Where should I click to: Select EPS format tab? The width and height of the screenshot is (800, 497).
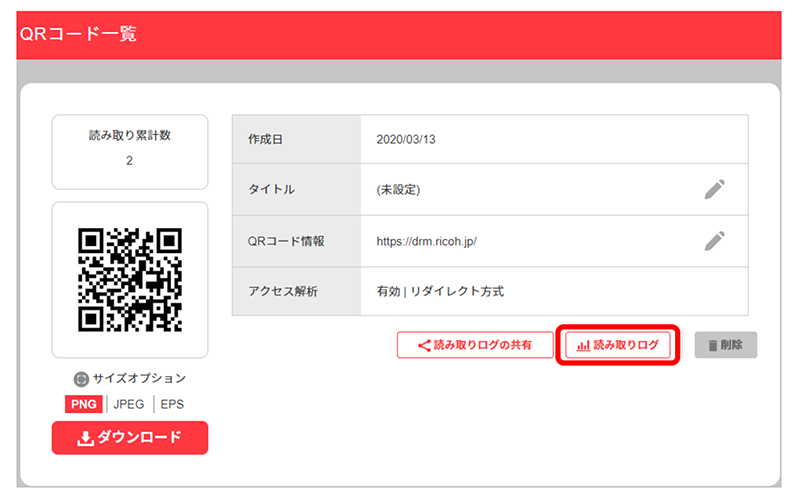172,404
